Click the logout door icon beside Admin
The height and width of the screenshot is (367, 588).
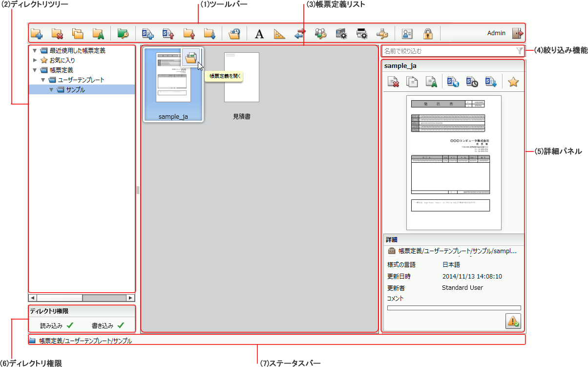pyautogui.click(x=518, y=33)
